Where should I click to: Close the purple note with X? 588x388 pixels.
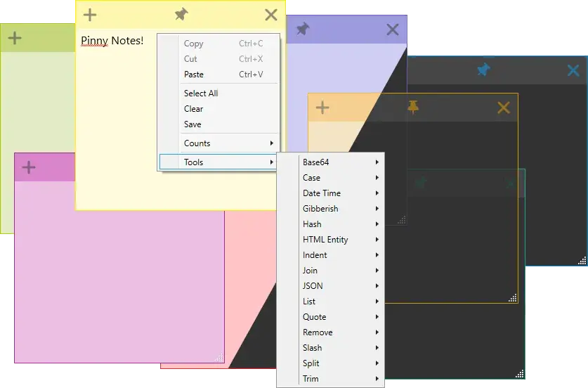[x=393, y=30]
